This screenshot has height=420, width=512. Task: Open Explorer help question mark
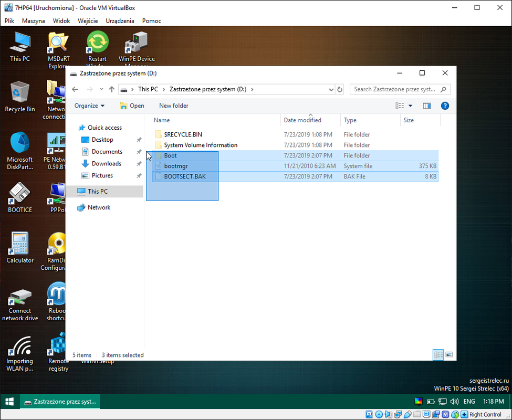[445, 106]
